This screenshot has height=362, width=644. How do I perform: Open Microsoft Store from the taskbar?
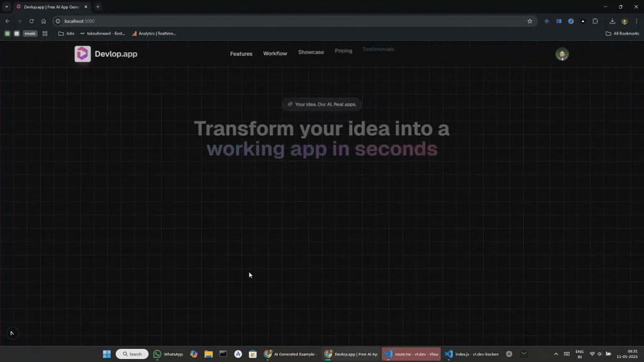(x=253, y=354)
